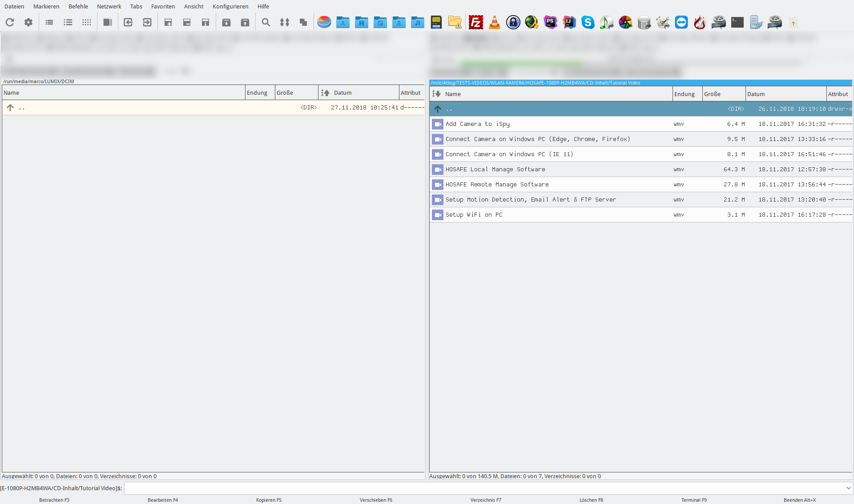
Task: Click the database cylinder icon
Action: 644,22
